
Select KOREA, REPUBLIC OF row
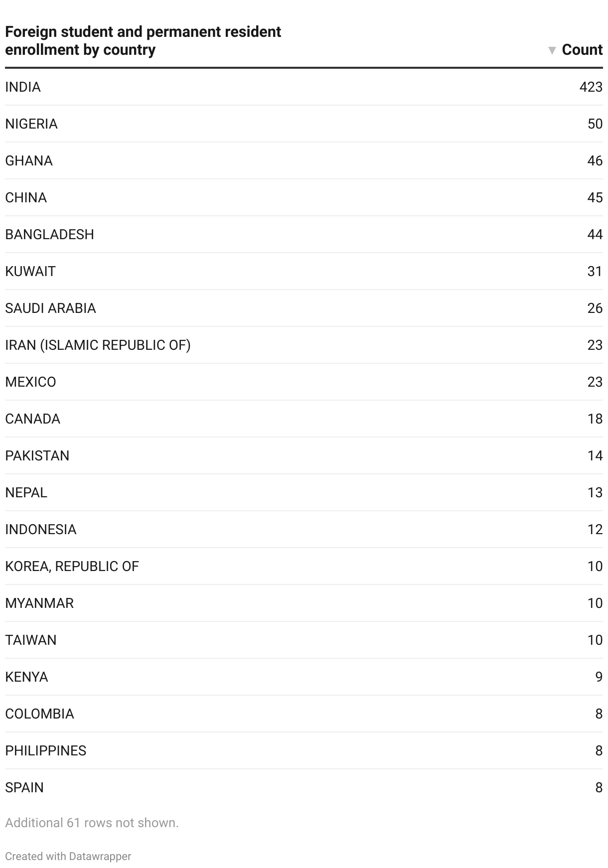304,567
